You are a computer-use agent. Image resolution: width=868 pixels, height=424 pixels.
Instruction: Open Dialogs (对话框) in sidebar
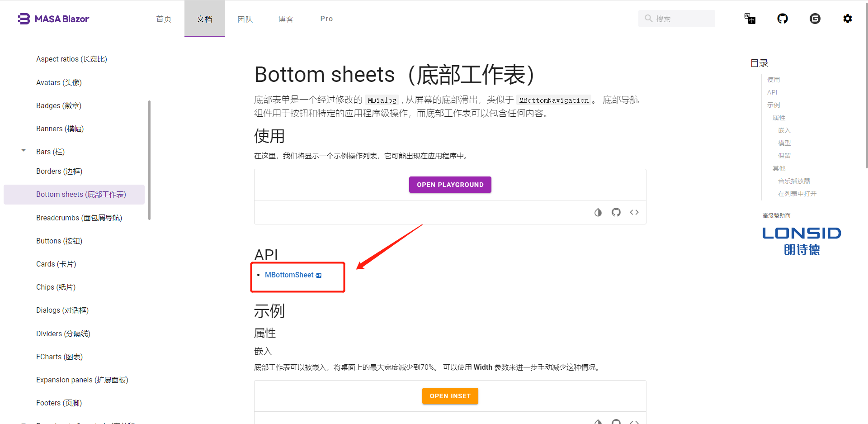(62, 310)
